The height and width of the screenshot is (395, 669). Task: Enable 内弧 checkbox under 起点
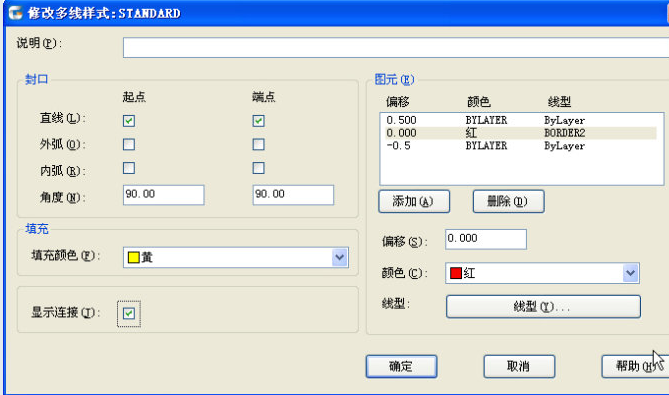coord(129,168)
